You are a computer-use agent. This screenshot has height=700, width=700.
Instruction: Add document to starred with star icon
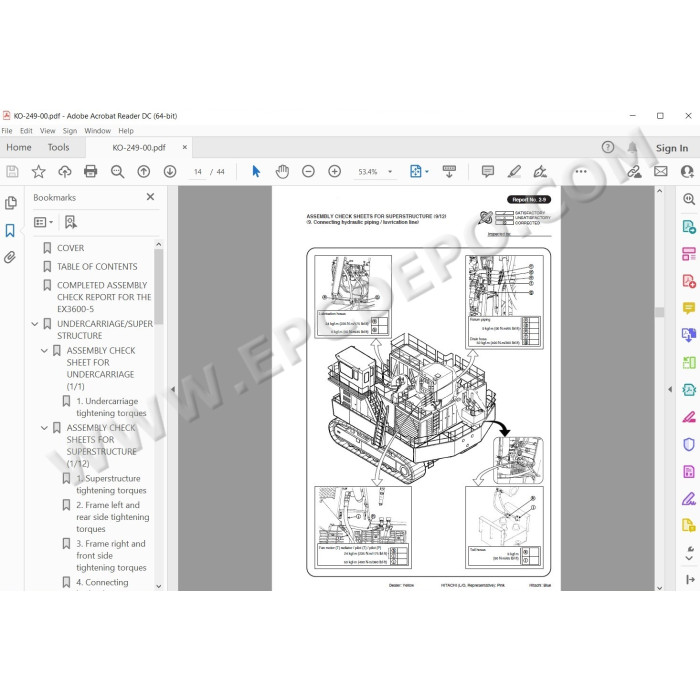(x=38, y=171)
